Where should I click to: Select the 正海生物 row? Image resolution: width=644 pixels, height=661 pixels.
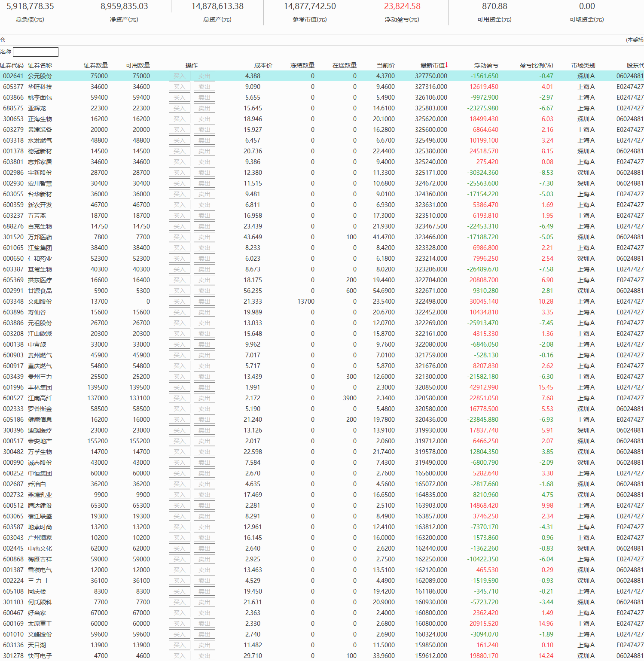322,119
